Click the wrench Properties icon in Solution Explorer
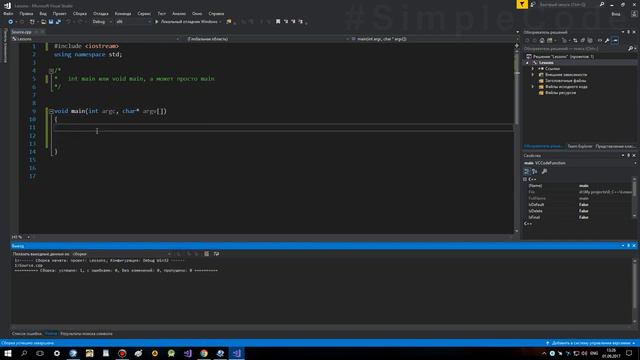This screenshot has height=360, width=640. tap(607, 40)
